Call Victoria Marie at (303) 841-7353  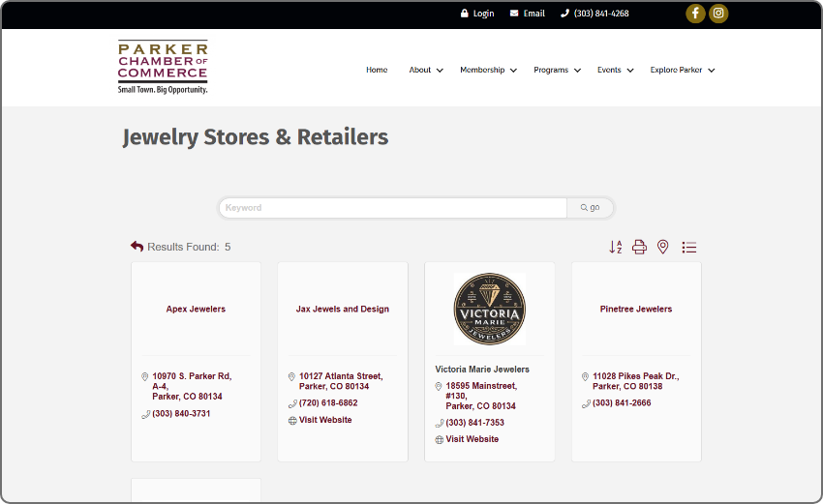[x=475, y=423]
